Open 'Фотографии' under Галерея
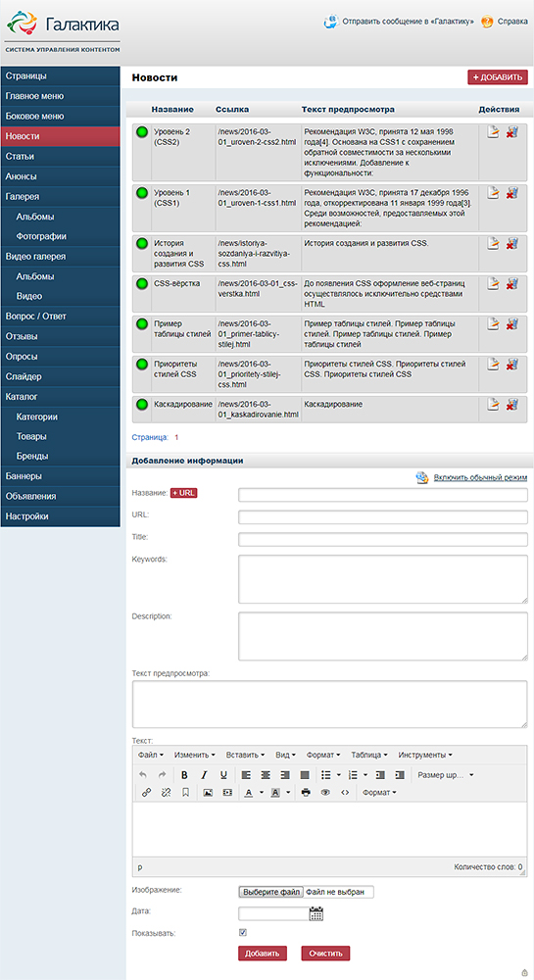This screenshot has width=534, height=980. click(x=60, y=236)
